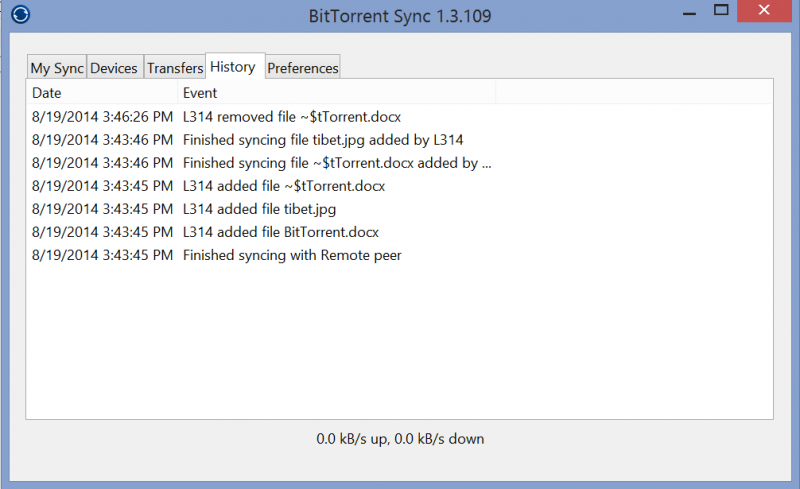
Task: Open the Preferences tab
Action: [x=303, y=67]
